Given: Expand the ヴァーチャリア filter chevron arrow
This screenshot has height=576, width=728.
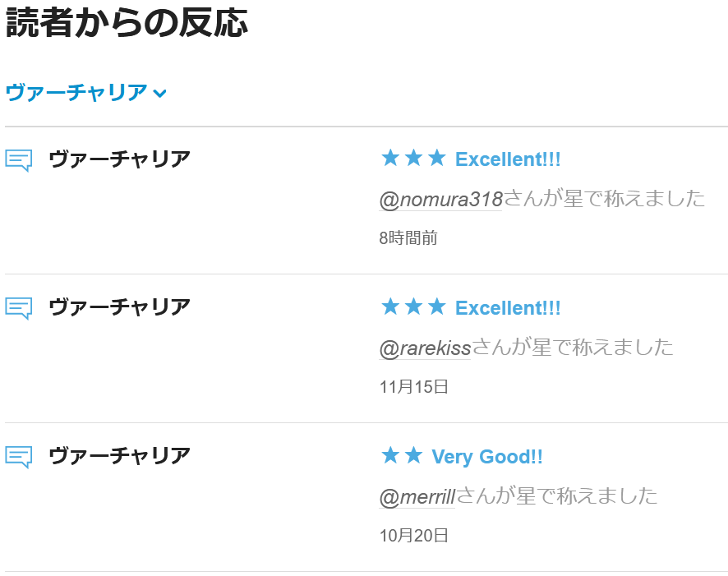Looking at the screenshot, I should pyautogui.click(x=160, y=94).
